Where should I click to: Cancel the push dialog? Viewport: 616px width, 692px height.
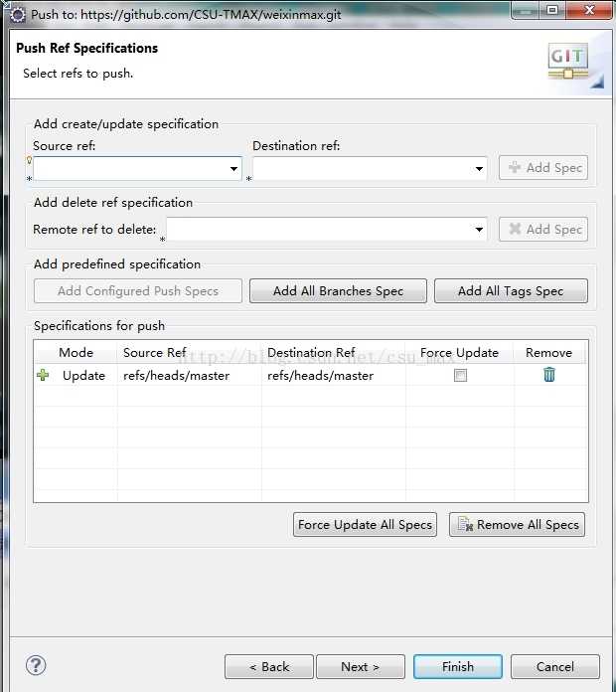555,666
